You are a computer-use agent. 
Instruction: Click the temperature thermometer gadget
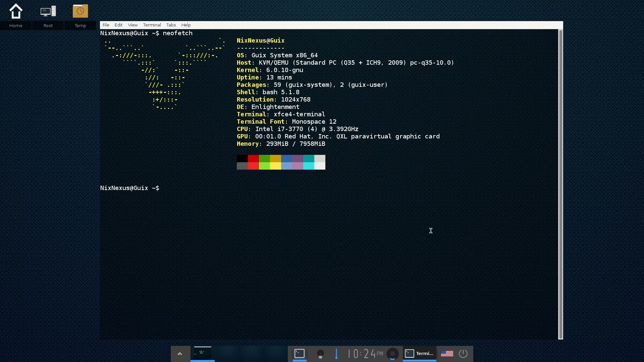336,354
